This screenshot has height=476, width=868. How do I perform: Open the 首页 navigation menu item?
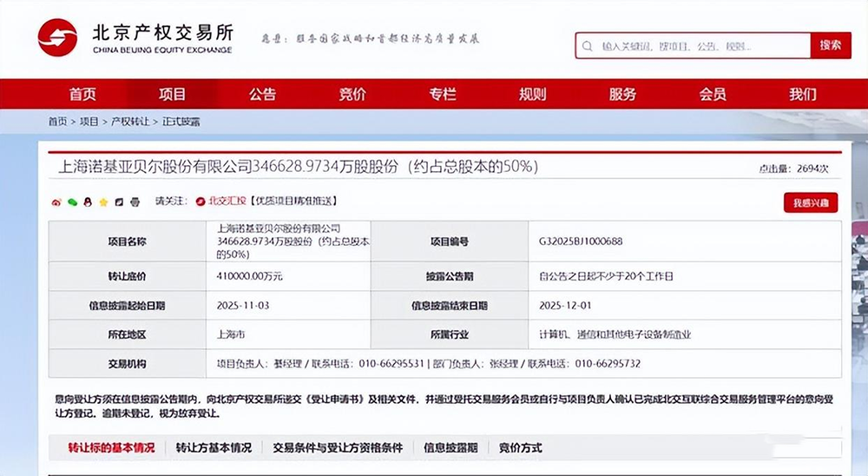(x=82, y=94)
